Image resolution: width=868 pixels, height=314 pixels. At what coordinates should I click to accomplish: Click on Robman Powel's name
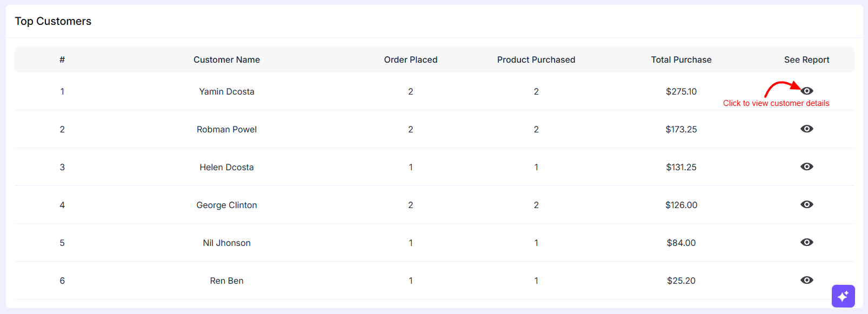point(226,129)
